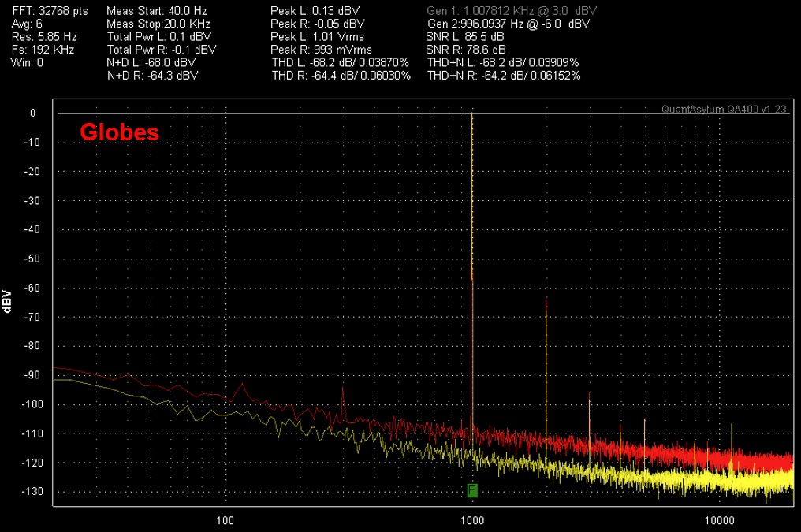This screenshot has width=801, height=532.
Task: Click 'THD R: -64.4 dB/ 0.06030%' value
Action: (x=341, y=76)
